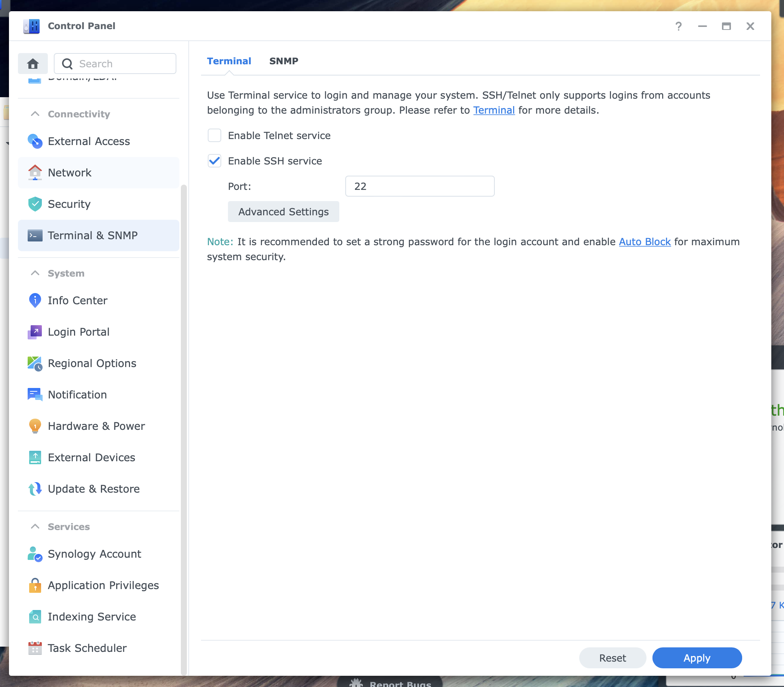Viewport: 784px width, 687px height.
Task: Open the Indexing Service page
Action: [99, 617]
